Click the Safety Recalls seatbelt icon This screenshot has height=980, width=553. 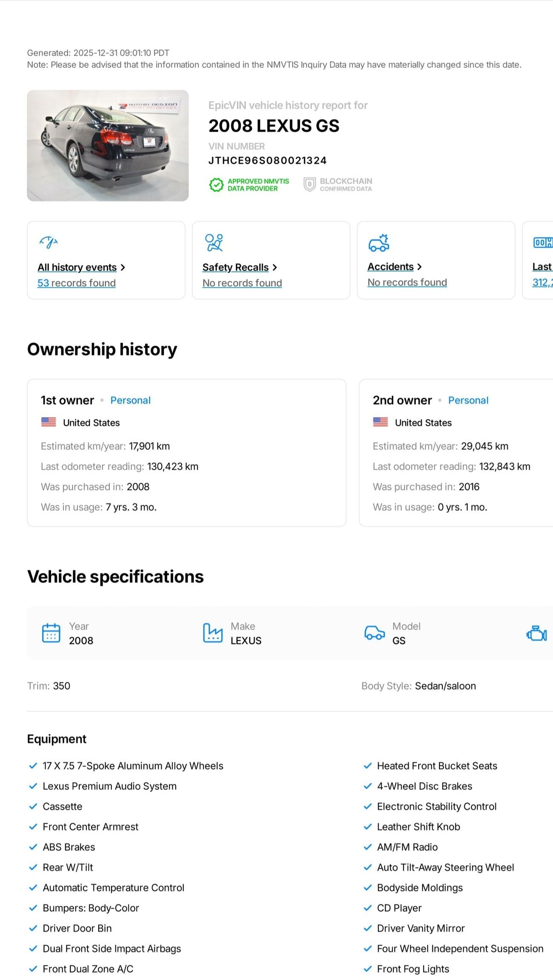[214, 243]
